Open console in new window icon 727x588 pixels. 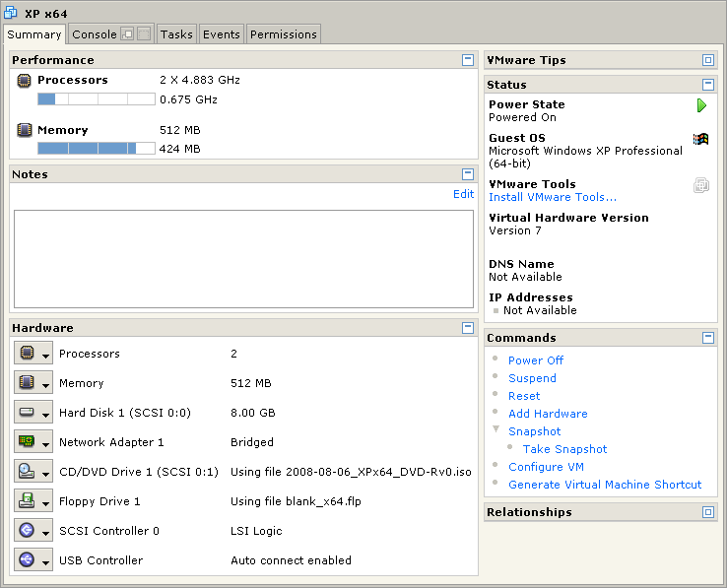click(127, 33)
